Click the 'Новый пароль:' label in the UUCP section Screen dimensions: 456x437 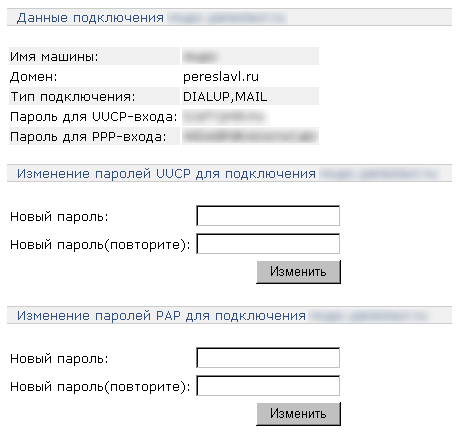[x=59, y=217]
